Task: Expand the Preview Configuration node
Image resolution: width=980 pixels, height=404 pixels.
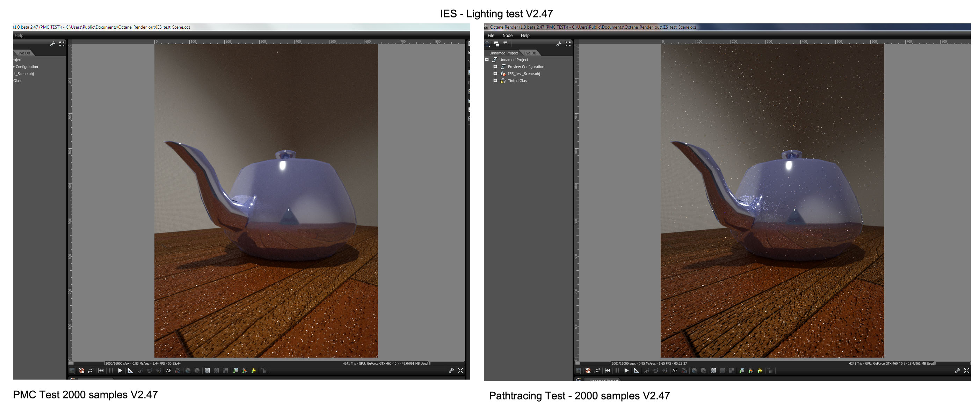Action: tap(495, 67)
